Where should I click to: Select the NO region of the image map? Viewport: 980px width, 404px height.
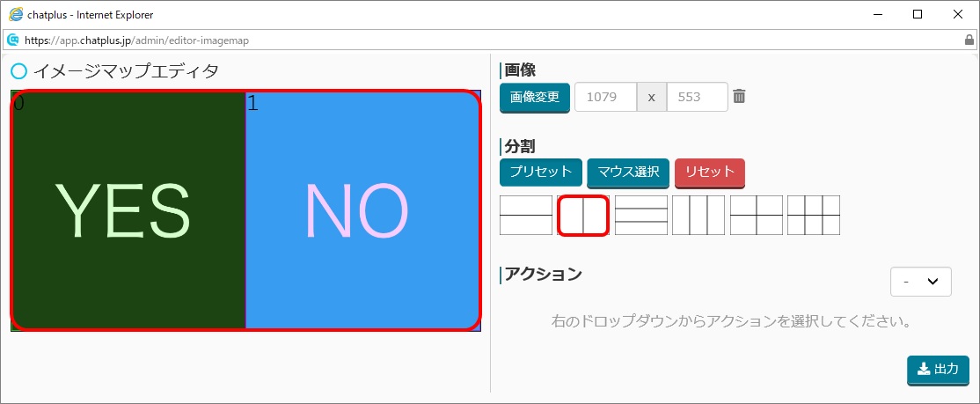coord(363,210)
